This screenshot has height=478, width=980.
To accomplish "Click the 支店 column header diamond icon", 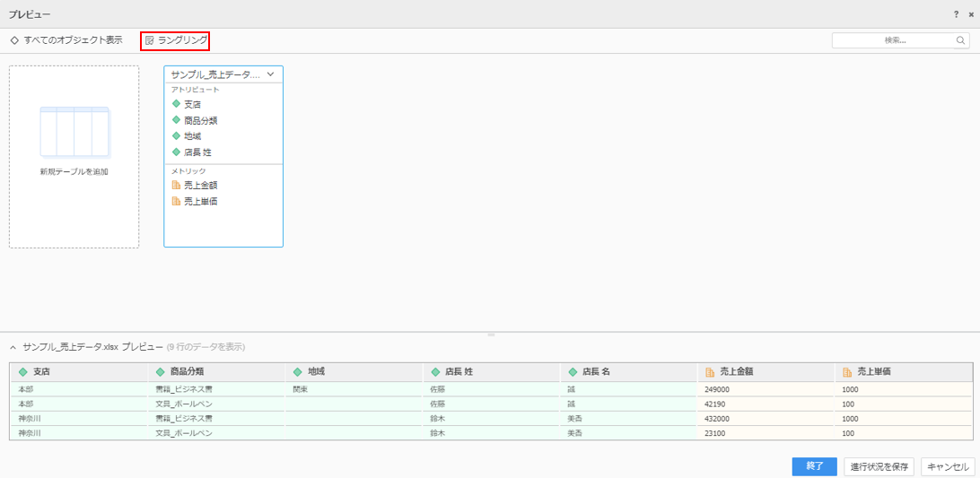I will point(23,372).
